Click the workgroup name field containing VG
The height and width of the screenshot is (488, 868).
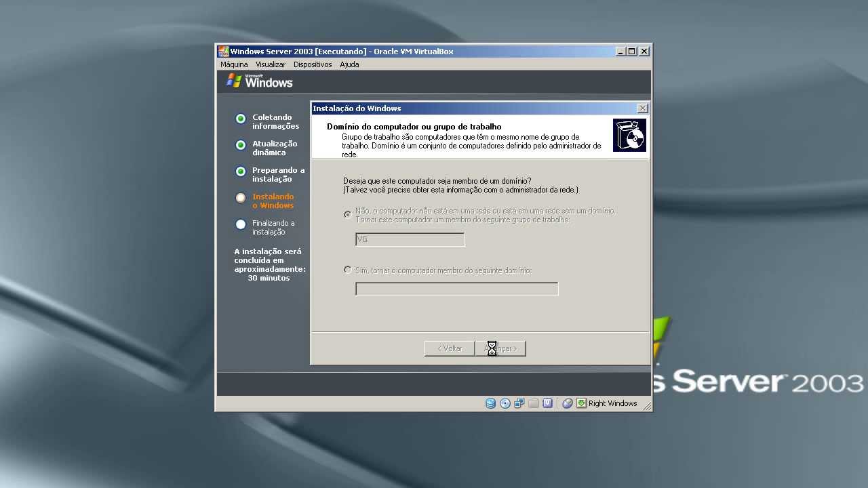click(x=410, y=239)
